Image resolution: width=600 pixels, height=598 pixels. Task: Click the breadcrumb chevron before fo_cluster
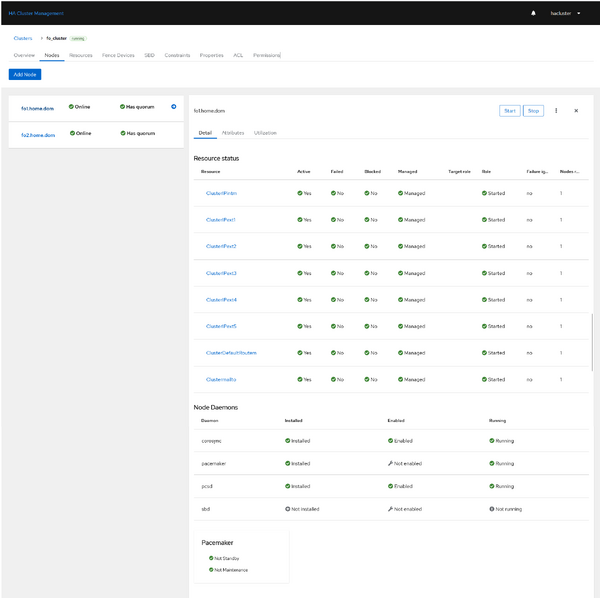pos(42,38)
